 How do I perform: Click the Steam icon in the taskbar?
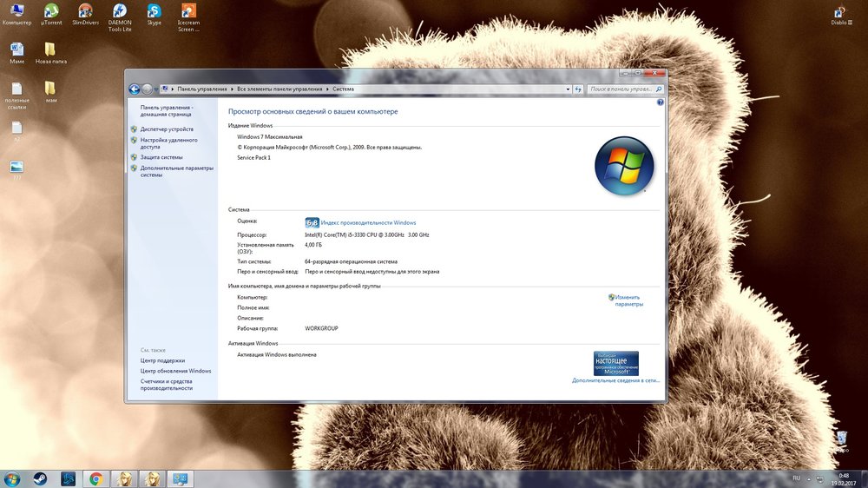41,478
